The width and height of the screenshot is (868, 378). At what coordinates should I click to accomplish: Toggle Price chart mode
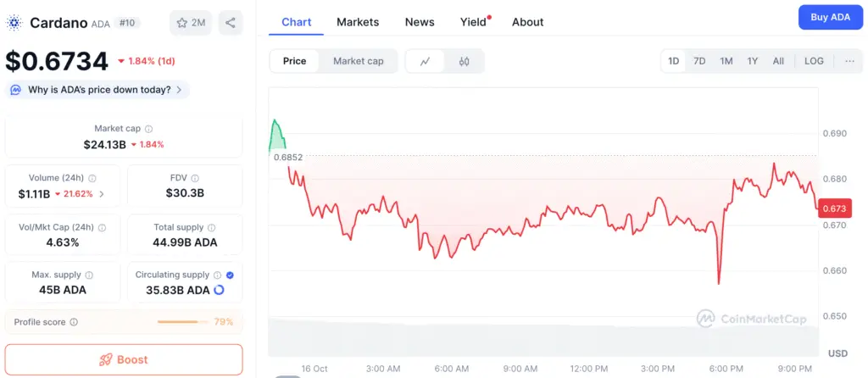click(x=294, y=61)
